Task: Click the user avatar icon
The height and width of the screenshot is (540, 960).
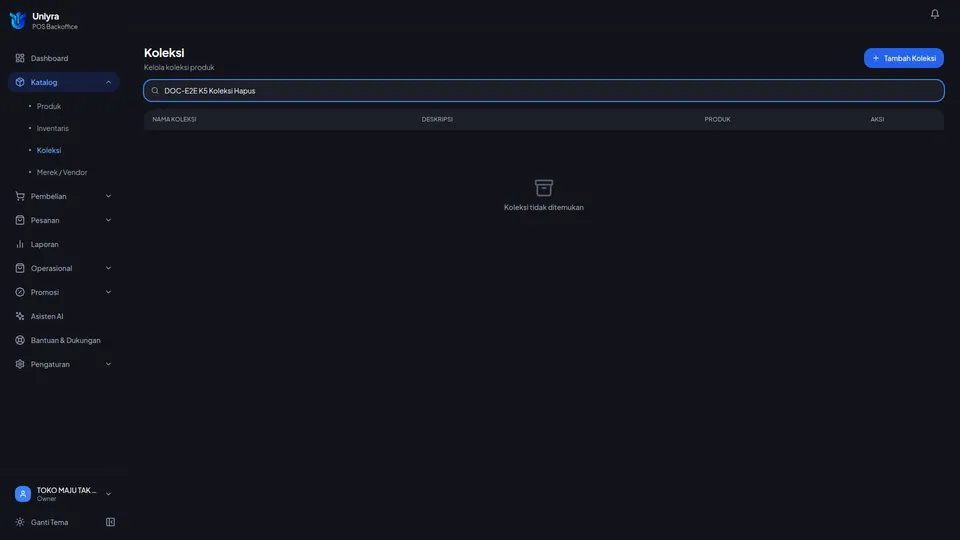Action: (23, 493)
